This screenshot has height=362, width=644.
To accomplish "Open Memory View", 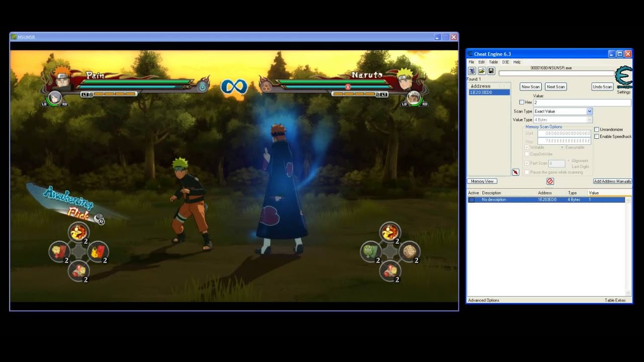I will [x=482, y=181].
